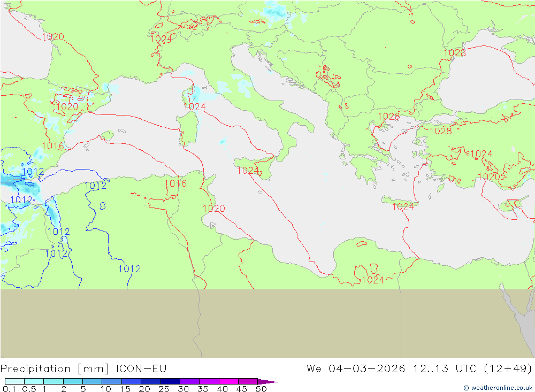535x392 pixels.
Task: Click the 1024 isobar label near Crete
Action: point(403,207)
